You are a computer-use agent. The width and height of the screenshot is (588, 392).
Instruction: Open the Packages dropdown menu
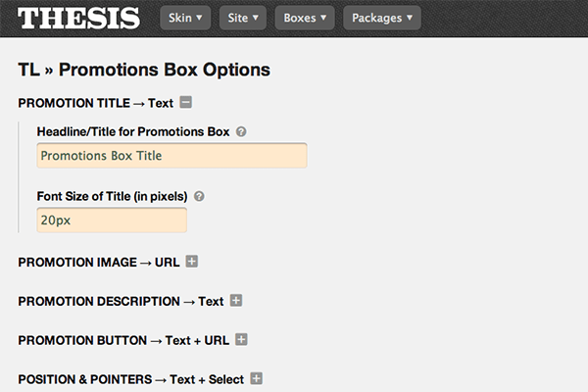click(382, 18)
